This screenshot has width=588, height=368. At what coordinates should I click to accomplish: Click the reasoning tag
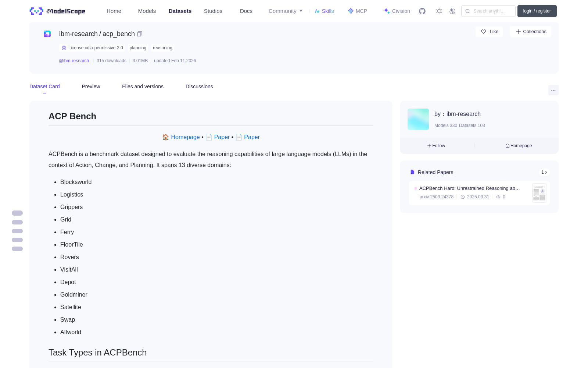pyautogui.click(x=162, y=48)
